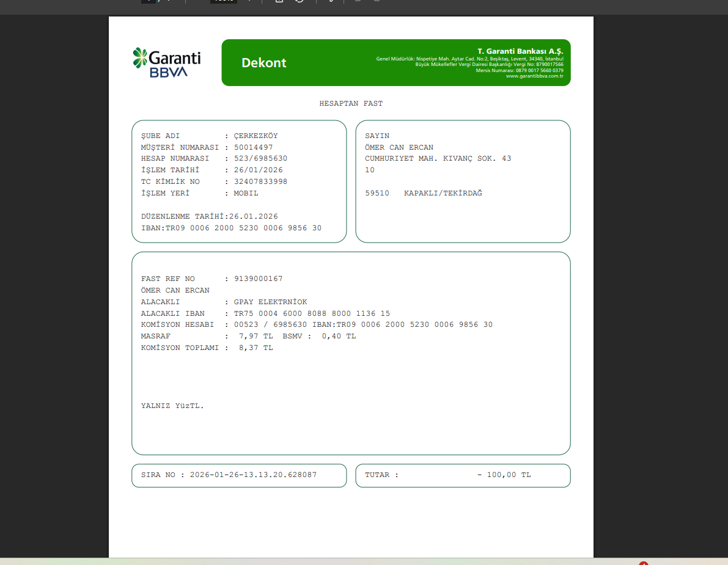Click the 'İŞLEM TARİHİ' label

tap(170, 170)
